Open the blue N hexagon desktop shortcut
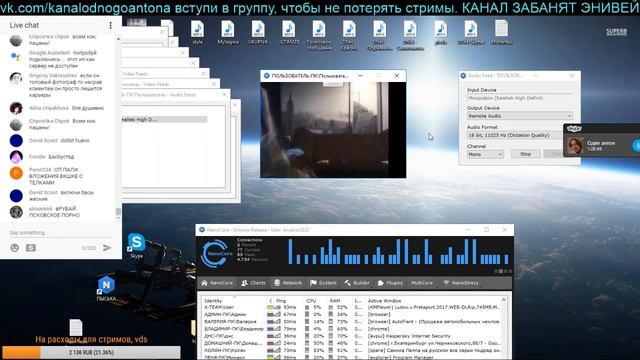The image size is (640, 360). tap(106, 287)
